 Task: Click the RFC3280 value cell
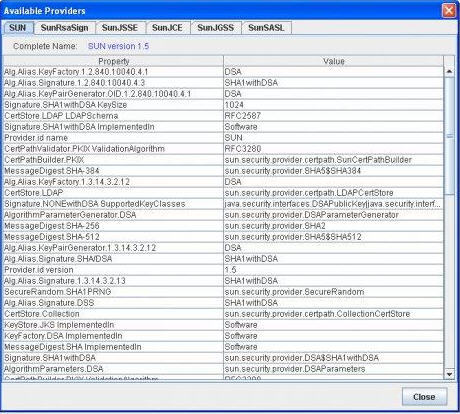[334, 149]
